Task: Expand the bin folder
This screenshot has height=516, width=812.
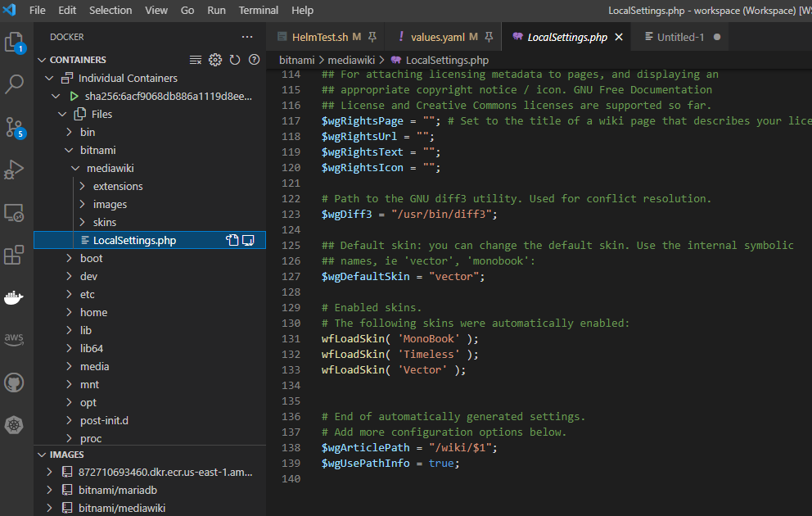Action: (69, 132)
